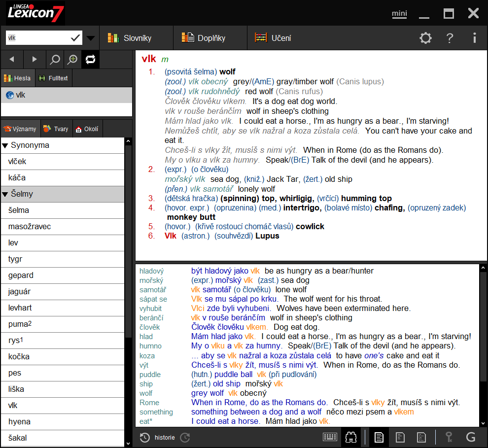
Task: Open the mořský fulltext result
Action: (x=151, y=280)
